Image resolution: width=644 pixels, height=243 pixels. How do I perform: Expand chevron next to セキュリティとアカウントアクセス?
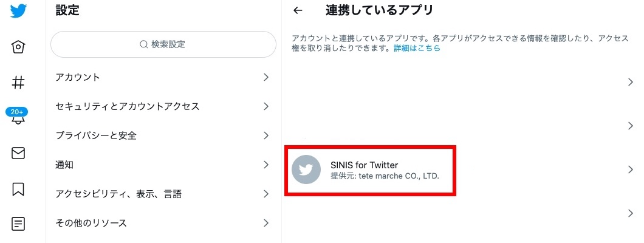(266, 106)
